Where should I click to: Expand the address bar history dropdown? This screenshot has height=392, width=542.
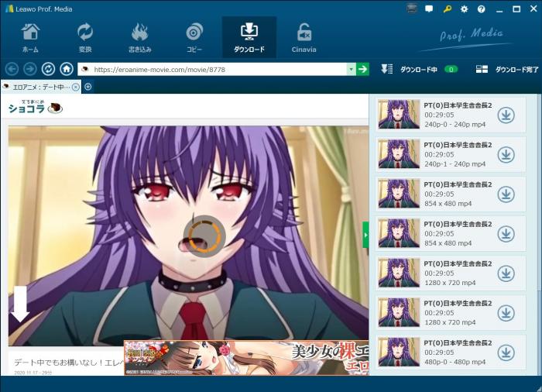click(x=351, y=70)
